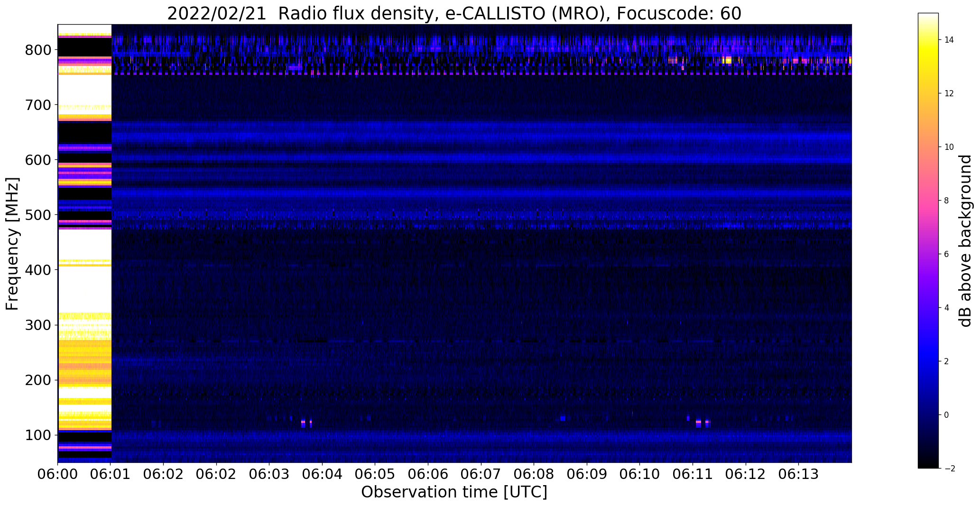
Task: Click the 06:11 time tick label
Action: 693,474
